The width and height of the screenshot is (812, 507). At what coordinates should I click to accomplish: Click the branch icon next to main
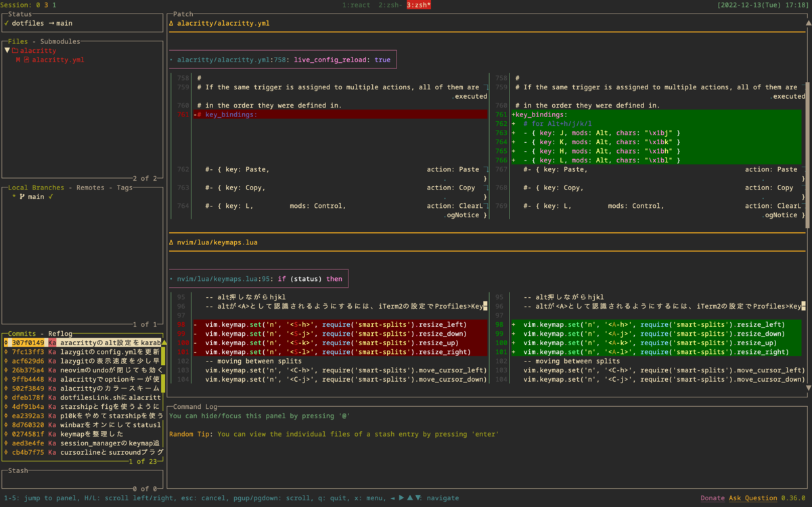[22, 197]
